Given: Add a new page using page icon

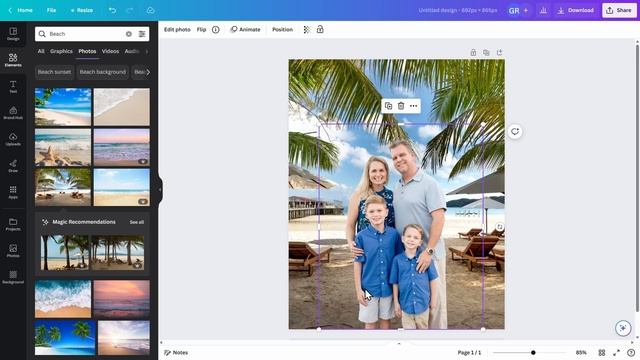Looking at the screenshot, I should pos(499,53).
